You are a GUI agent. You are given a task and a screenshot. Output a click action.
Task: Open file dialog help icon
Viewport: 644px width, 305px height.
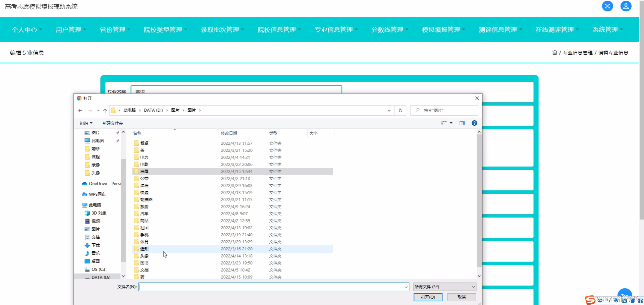click(474, 123)
